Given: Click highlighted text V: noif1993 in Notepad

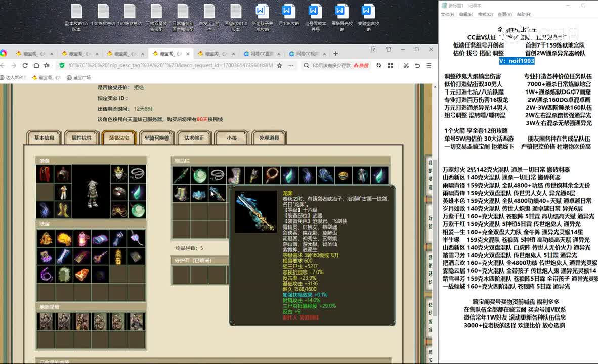Looking at the screenshot, I should (517, 61).
